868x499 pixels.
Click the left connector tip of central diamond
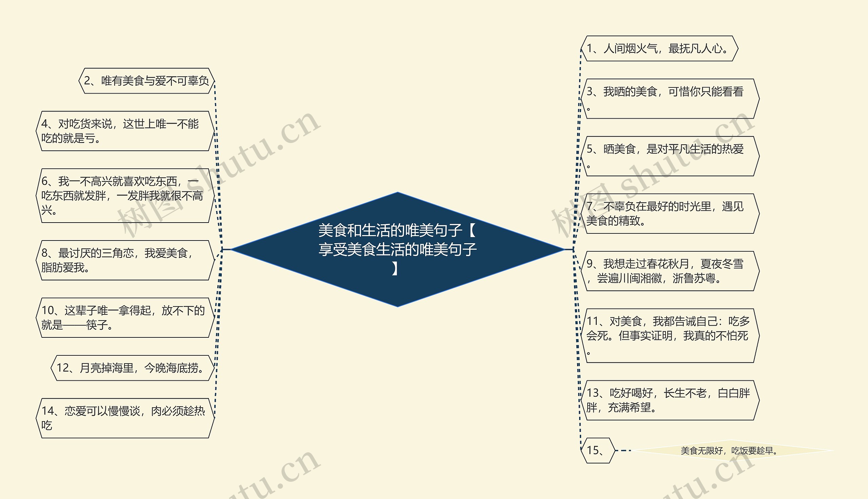pos(226,249)
